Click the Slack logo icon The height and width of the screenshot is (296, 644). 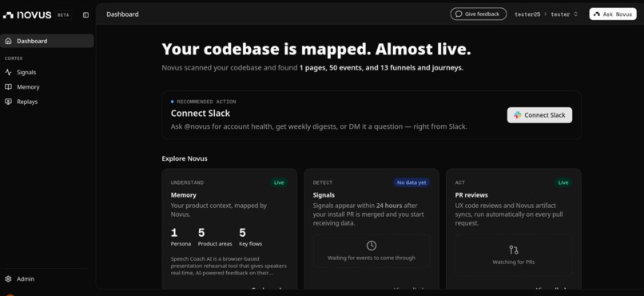click(518, 115)
